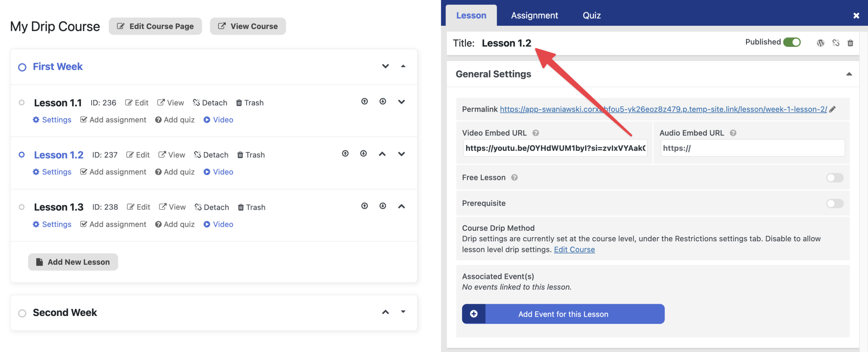
Task: Enable the Free Lesson toggle
Action: point(834,178)
